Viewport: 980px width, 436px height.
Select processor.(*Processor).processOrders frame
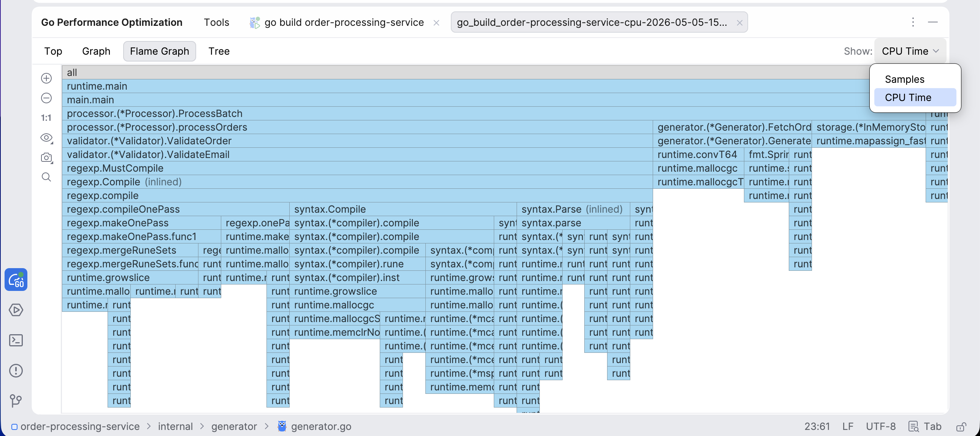coord(358,127)
